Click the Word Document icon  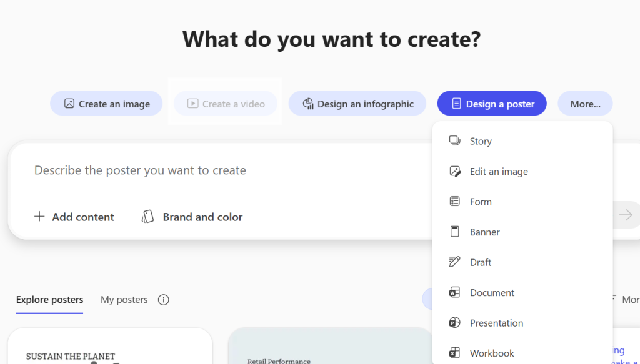pyautogui.click(x=455, y=292)
